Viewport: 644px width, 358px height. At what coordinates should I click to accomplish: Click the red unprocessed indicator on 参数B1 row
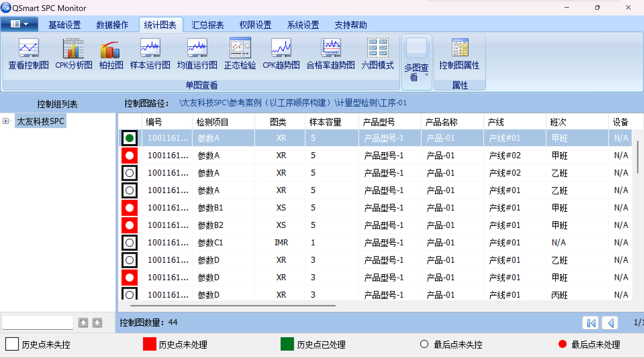tap(129, 208)
